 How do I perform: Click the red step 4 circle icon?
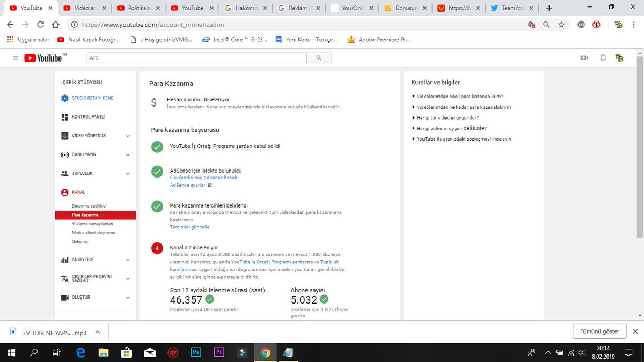(x=157, y=248)
